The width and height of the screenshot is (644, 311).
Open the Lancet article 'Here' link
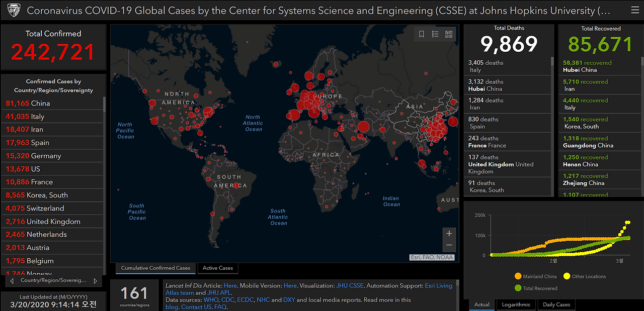pyautogui.click(x=230, y=285)
